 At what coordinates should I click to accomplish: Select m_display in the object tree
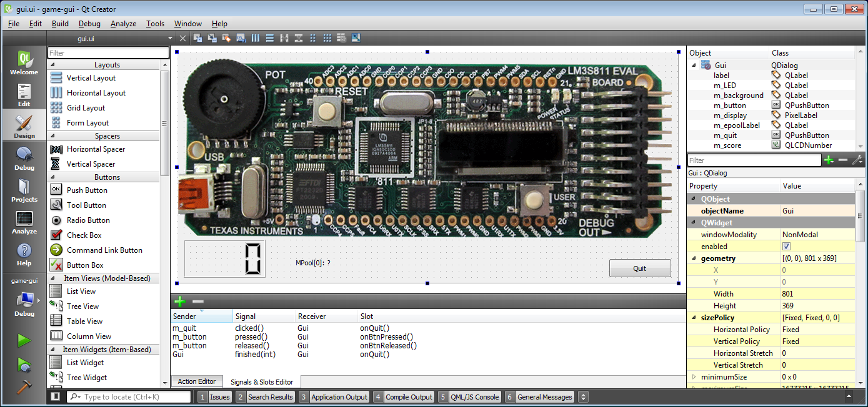pyautogui.click(x=730, y=115)
